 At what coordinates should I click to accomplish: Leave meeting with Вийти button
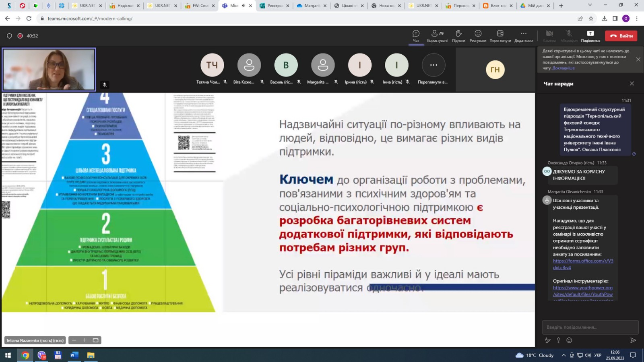621,36
